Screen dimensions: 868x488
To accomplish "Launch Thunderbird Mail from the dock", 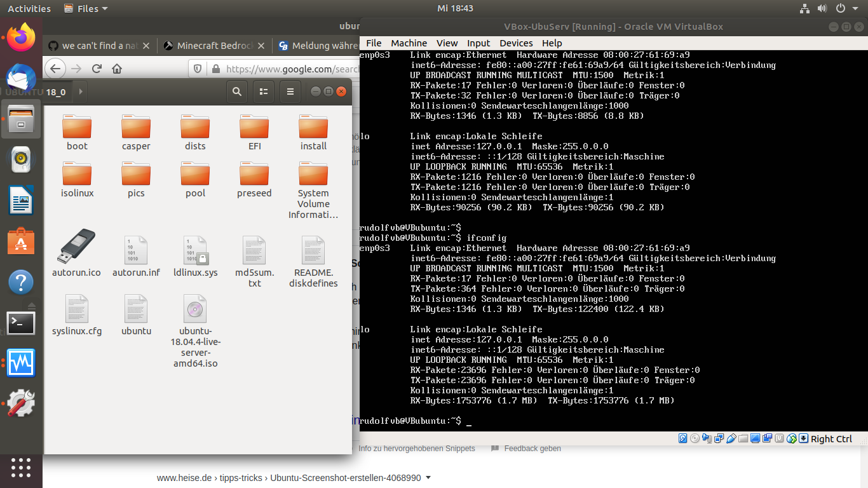I will pyautogui.click(x=21, y=78).
